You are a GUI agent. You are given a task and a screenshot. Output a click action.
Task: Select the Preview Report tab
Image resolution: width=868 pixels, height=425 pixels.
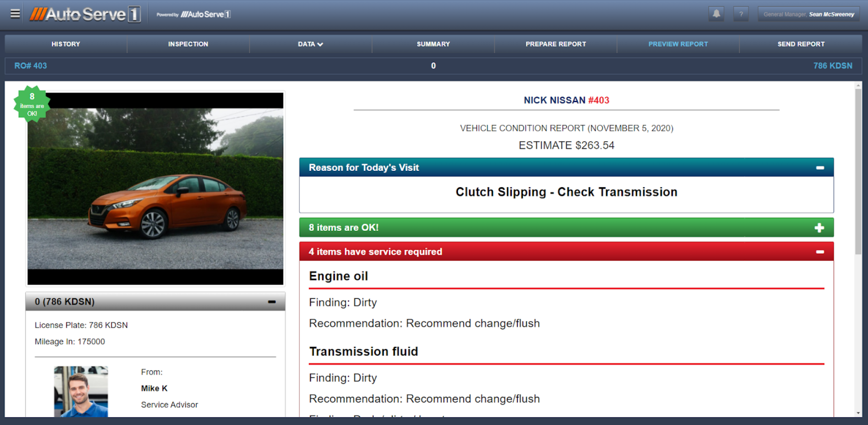[x=678, y=44]
